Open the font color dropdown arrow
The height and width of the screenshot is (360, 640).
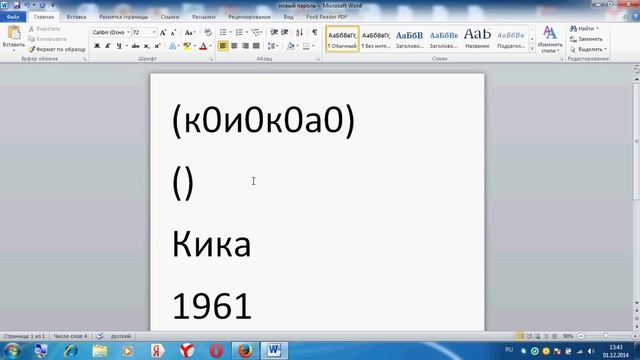tap(210, 46)
